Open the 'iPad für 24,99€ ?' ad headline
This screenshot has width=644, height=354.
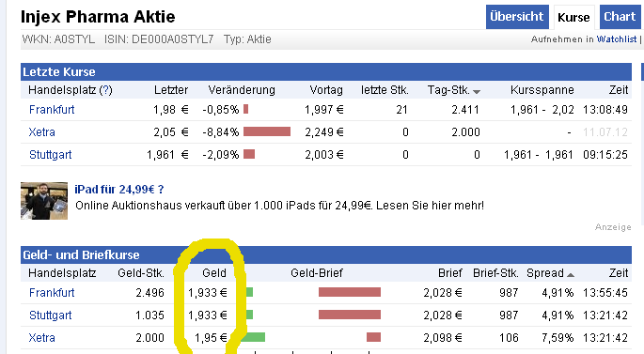[119, 190]
